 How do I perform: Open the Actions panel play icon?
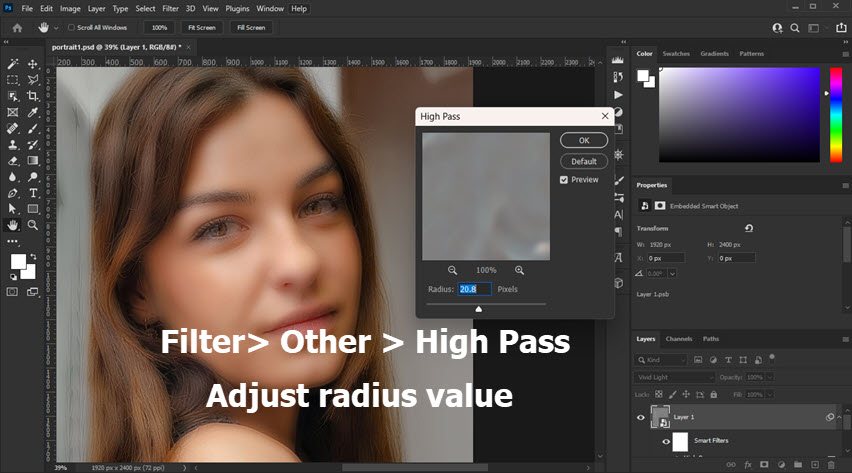[618, 95]
